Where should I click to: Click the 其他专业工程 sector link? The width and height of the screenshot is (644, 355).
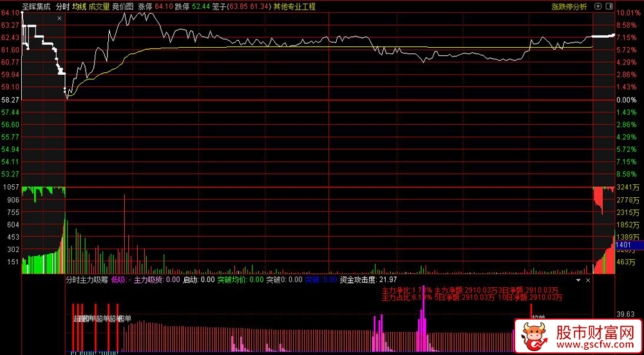pyautogui.click(x=294, y=6)
